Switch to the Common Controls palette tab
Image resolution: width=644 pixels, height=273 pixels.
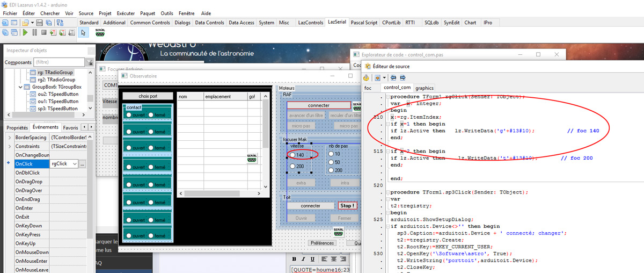point(150,23)
